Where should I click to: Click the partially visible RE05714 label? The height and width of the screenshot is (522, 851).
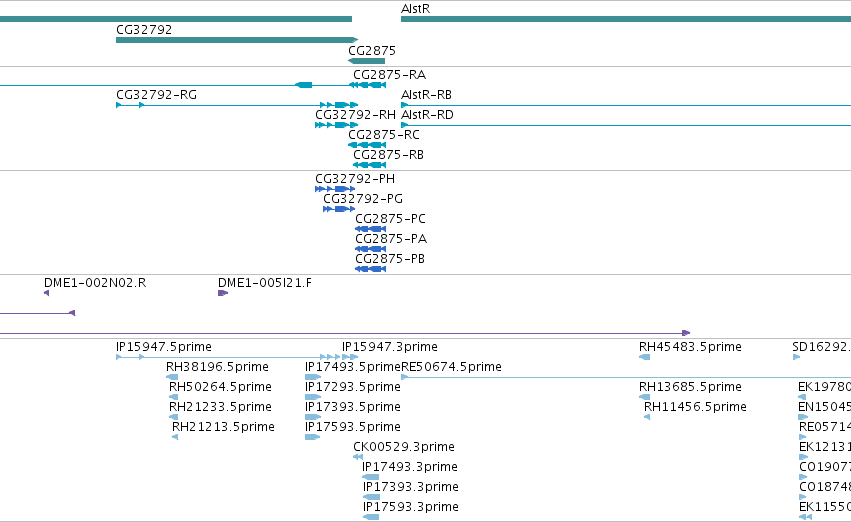coord(825,428)
